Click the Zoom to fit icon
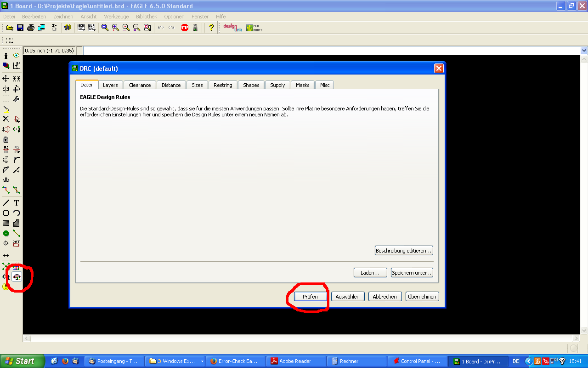The image size is (588, 368). point(105,28)
